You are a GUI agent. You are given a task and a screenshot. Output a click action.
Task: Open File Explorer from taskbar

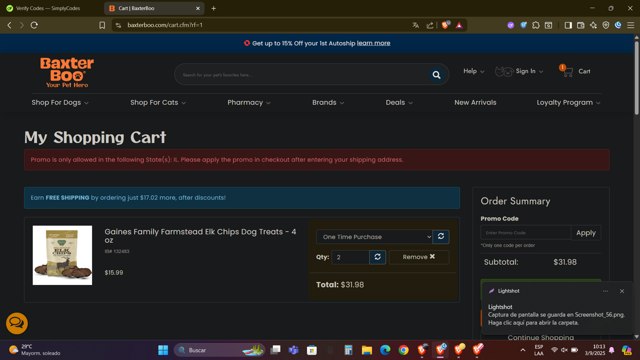pos(367,350)
